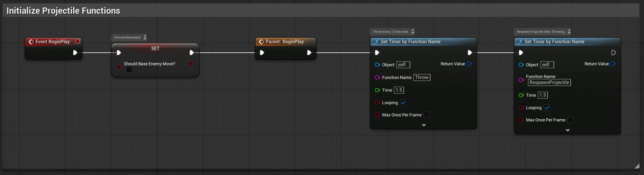Click the SET node input execution pin

(x=119, y=53)
